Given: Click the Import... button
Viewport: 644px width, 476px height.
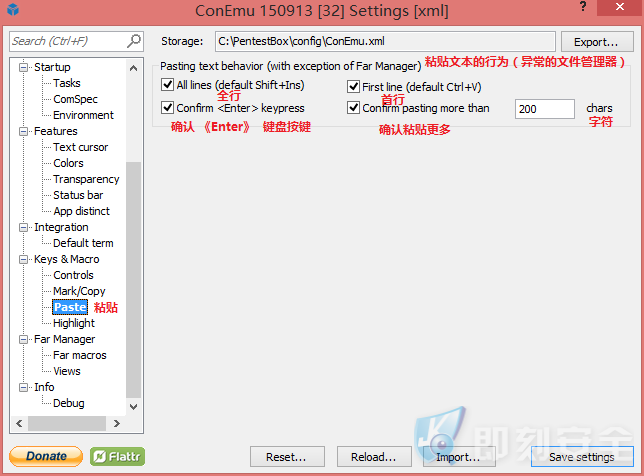Looking at the screenshot, I should coord(459,457).
